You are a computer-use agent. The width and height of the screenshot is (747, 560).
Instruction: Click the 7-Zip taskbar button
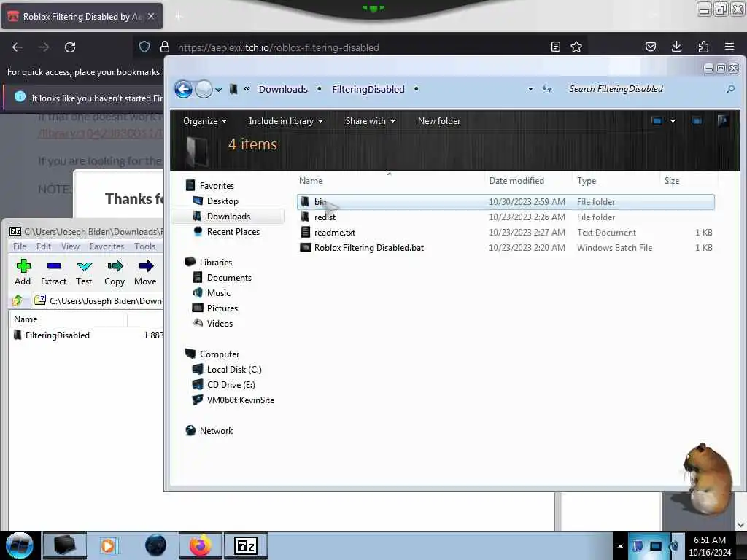tap(246, 545)
